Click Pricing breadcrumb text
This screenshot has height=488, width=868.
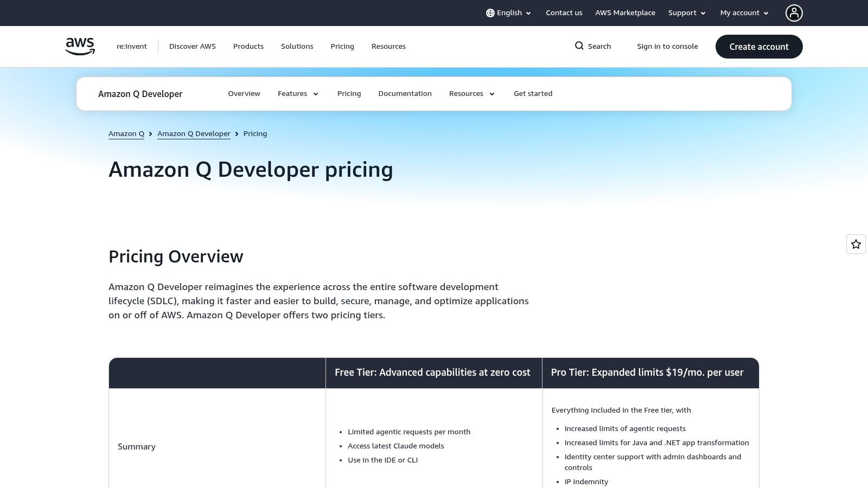[x=255, y=134]
